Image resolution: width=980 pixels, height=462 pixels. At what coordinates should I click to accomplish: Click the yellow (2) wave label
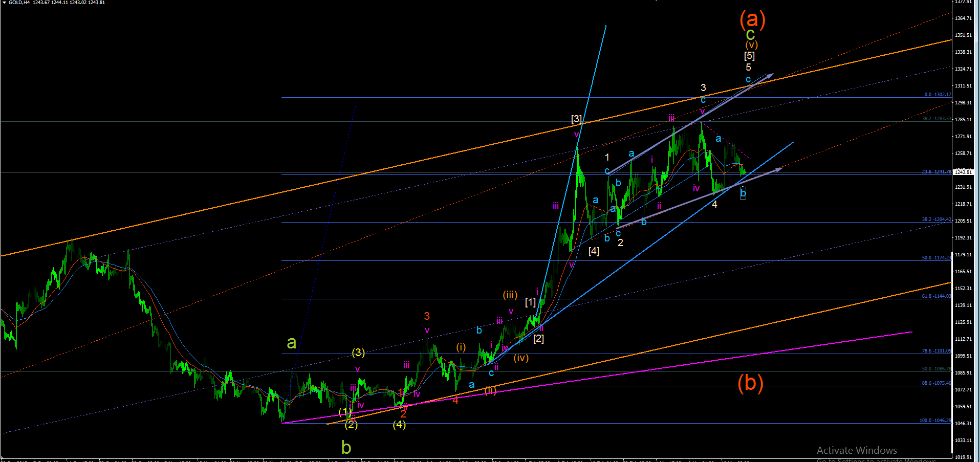coord(351,425)
